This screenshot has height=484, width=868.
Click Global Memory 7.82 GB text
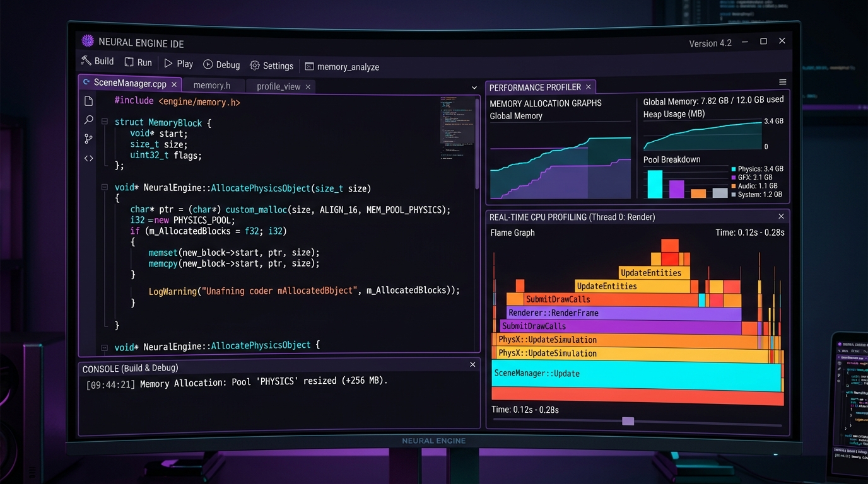click(713, 100)
